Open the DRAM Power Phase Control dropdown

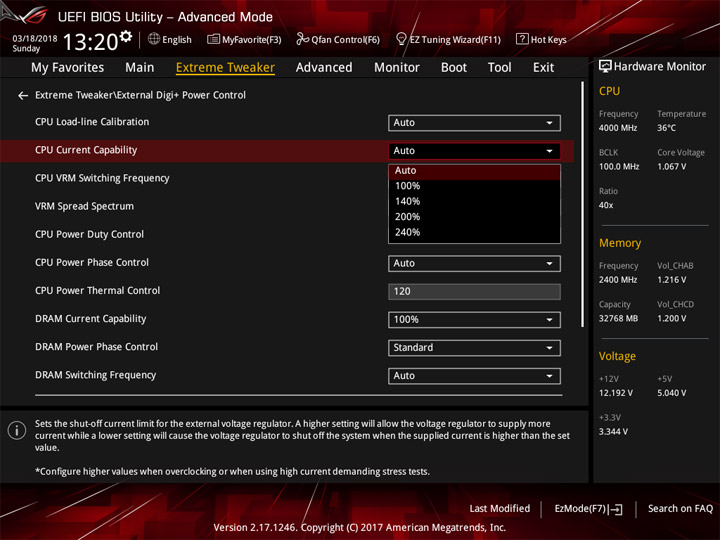474,348
